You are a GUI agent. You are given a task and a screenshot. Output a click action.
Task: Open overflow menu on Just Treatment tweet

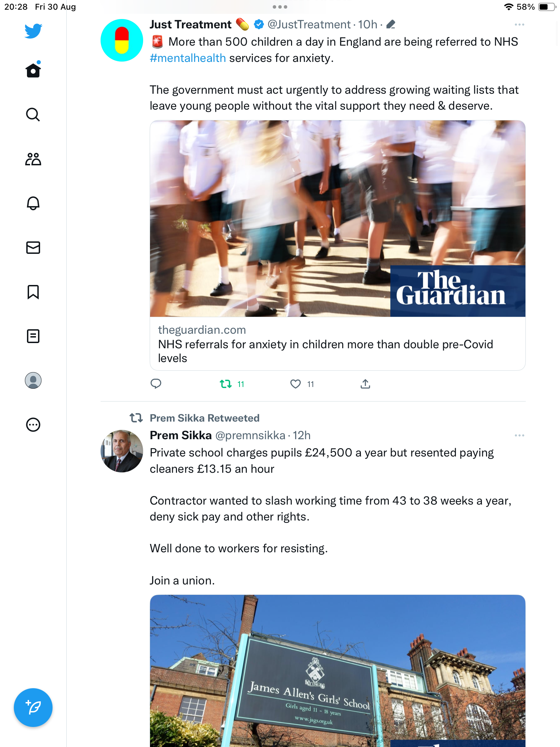[x=519, y=25]
